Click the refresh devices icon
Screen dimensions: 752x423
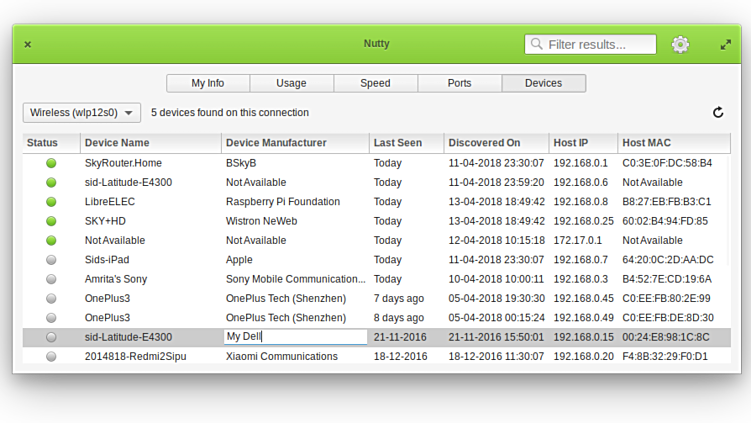click(x=717, y=113)
